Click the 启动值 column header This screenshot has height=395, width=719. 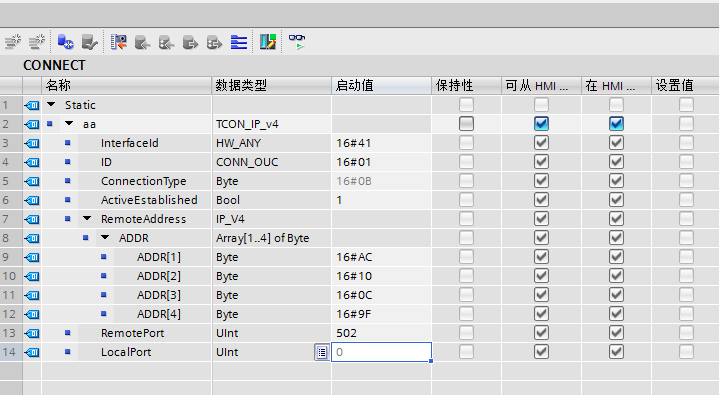point(381,85)
